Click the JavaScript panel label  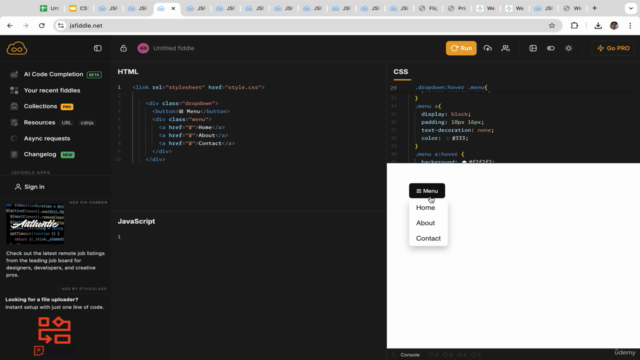coord(136,221)
